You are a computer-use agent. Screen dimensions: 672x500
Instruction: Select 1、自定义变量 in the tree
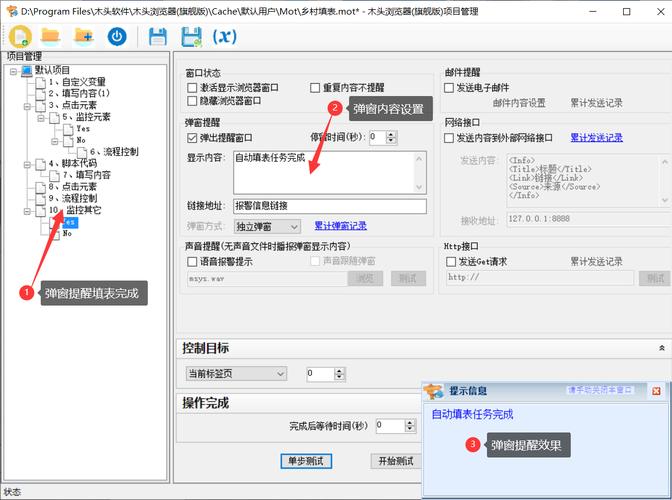tap(77, 82)
